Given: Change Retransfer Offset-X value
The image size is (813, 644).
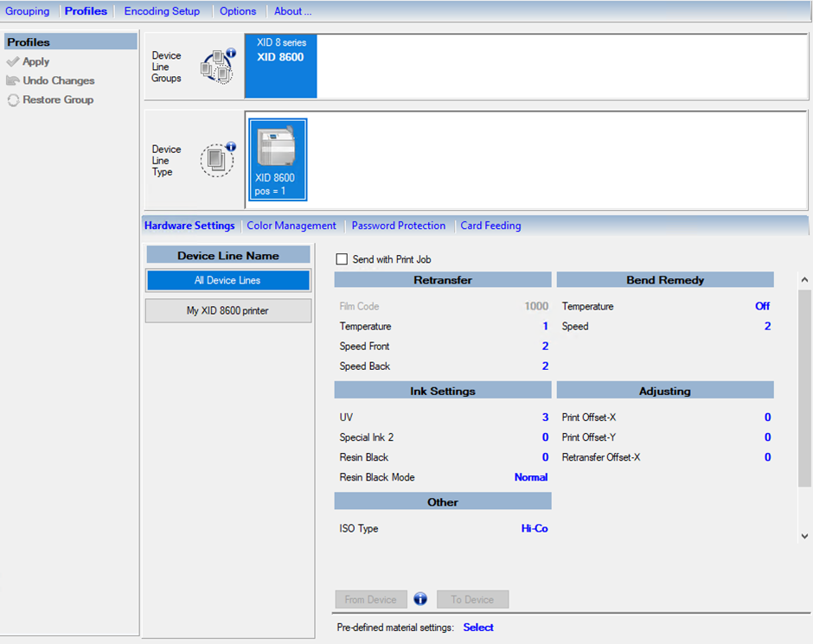Looking at the screenshot, I should point(767,457).
